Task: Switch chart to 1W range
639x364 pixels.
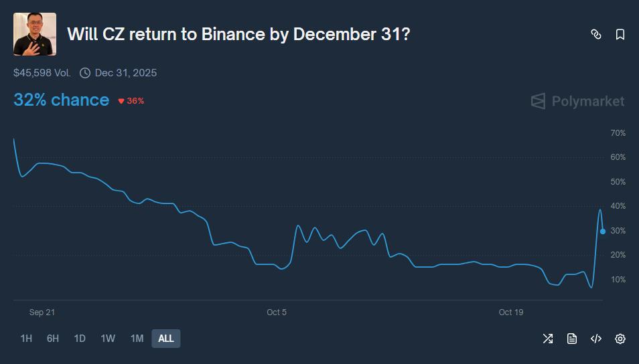Action: [x=108, y=339]
